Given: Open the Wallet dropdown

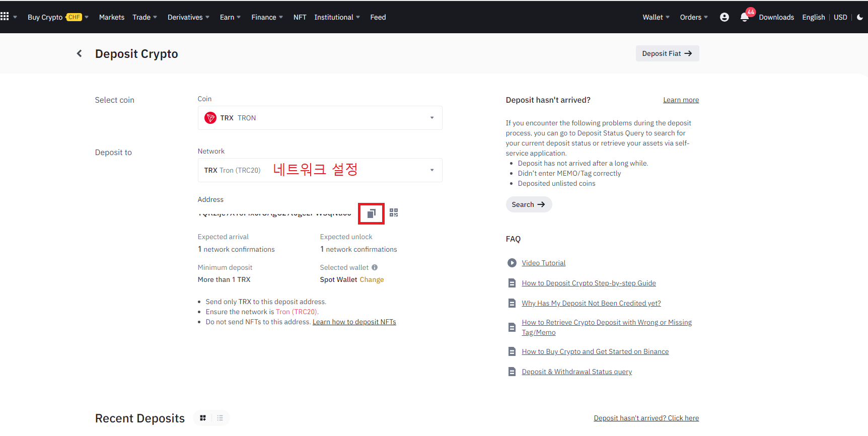Looking at the screenshot, I should 656,17.
